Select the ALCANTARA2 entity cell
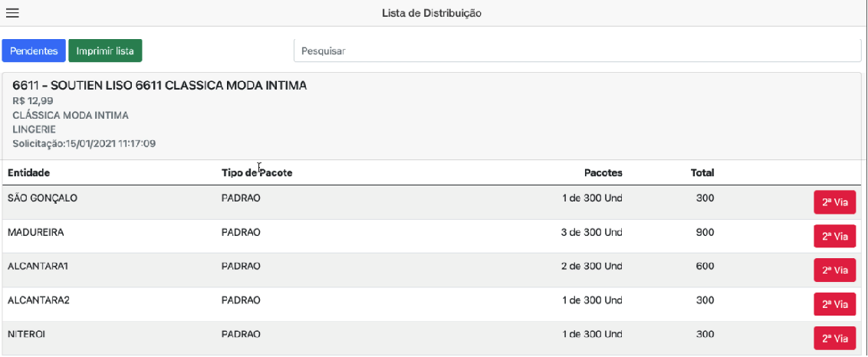 (x=39, y=300)
